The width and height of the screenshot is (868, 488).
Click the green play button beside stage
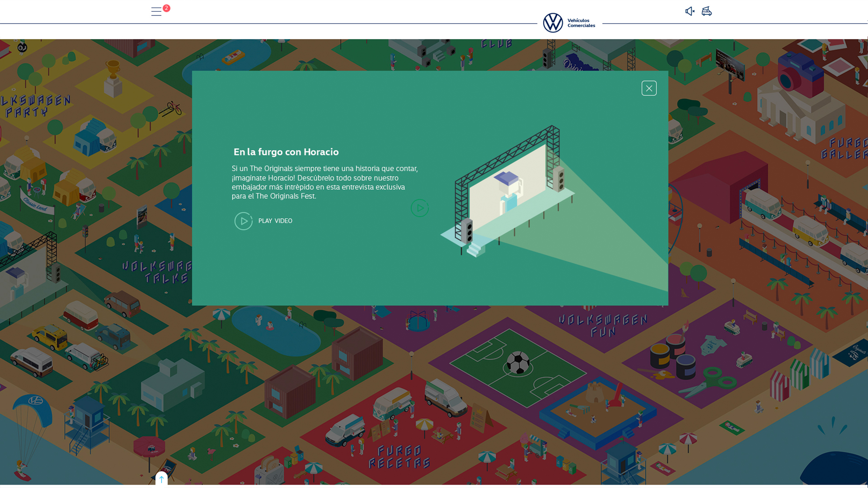420,208
